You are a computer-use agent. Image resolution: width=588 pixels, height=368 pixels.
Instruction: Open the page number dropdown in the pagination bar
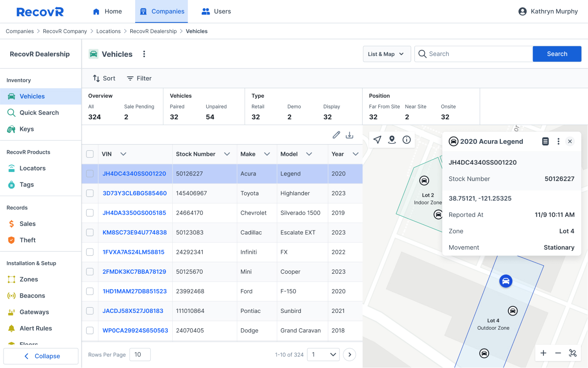323,354
